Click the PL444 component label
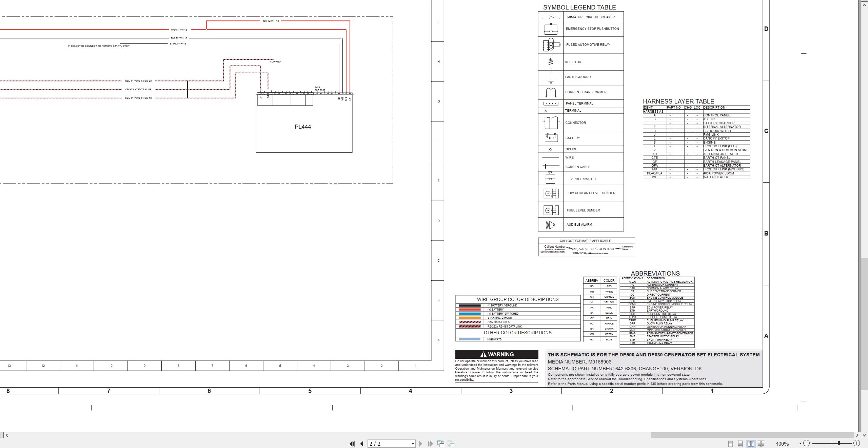The image size is (868, 448). pyautogui.click(x=303, y=127)
